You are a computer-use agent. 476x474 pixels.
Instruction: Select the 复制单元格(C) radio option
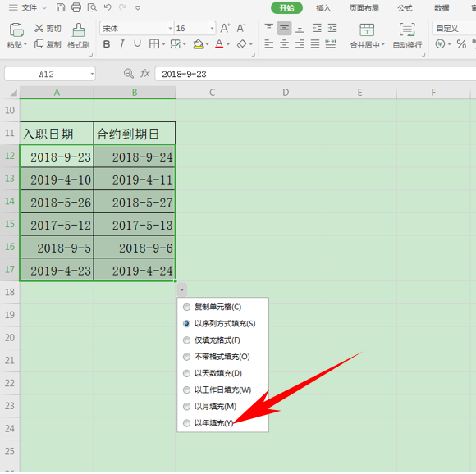pos(186,307)
